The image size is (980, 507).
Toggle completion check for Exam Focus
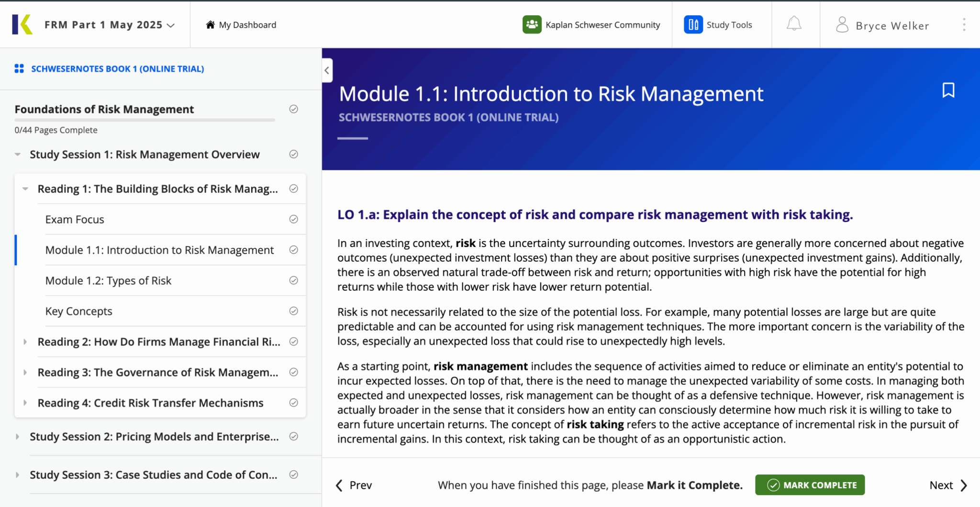(294, 219)
